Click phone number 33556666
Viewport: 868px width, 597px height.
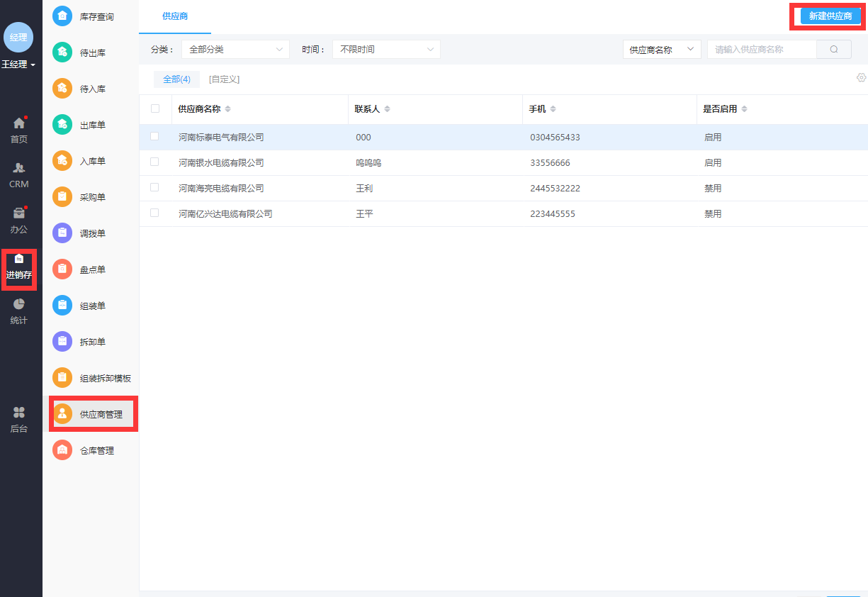pyautogui.click(x=550, y=163)
